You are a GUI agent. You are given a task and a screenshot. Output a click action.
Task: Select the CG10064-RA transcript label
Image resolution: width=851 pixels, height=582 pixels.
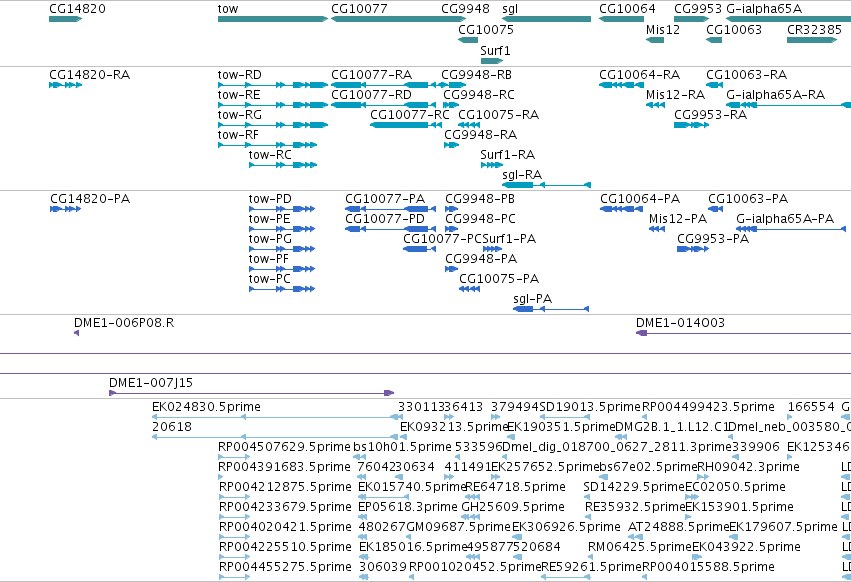(639, 74)
